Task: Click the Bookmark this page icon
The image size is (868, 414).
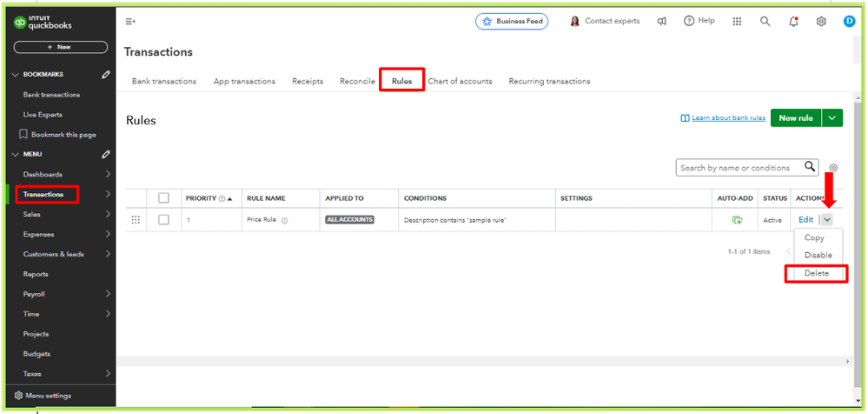Action: click(x=23, y=134)
